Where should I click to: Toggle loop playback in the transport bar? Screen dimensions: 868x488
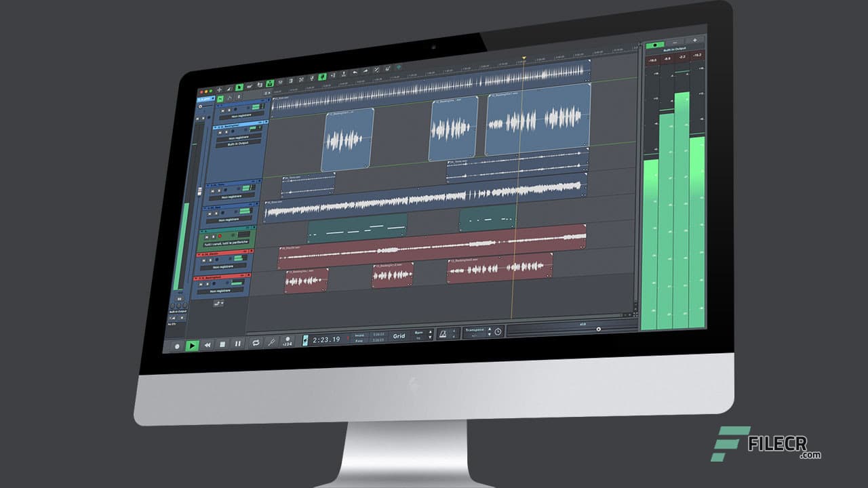[x=256, y=342]
